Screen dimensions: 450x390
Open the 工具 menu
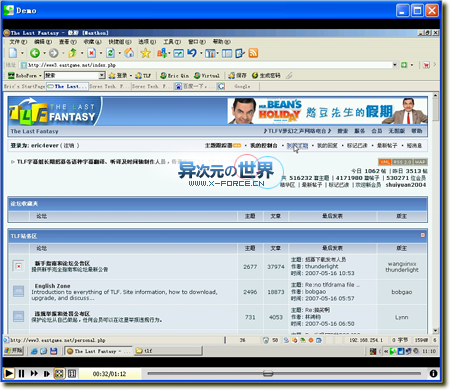[172, 42]
